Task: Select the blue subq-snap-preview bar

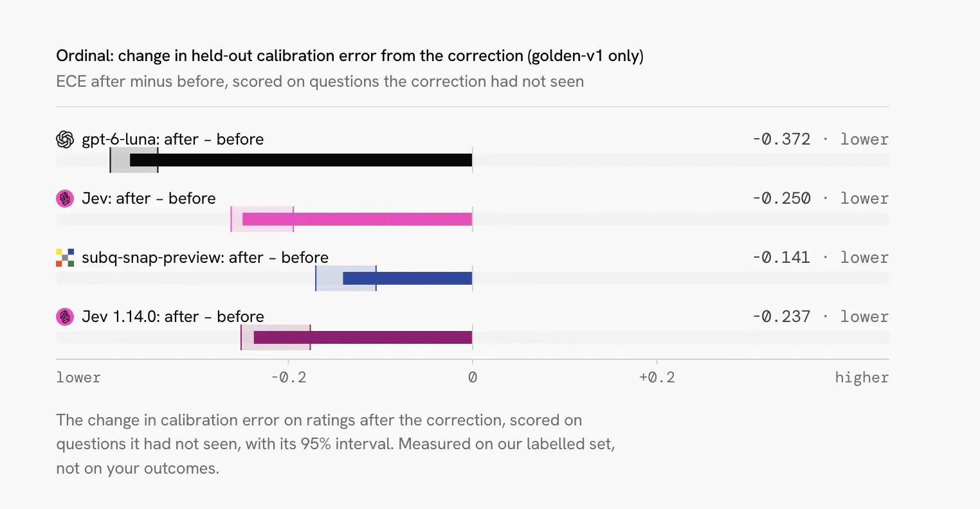Action: coord(408,278)
